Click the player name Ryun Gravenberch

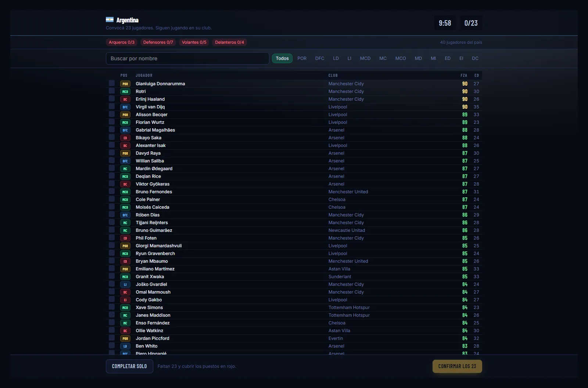[x=155, y=254]
